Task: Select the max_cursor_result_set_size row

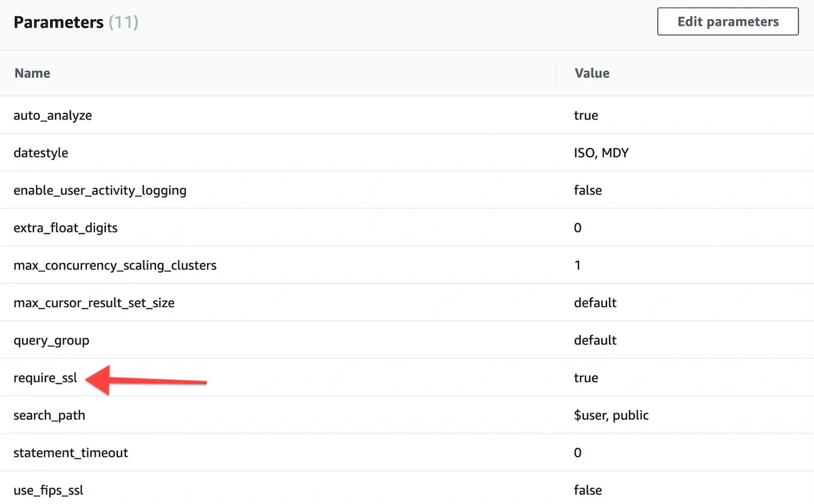Action: pyautogui.click(x=94, y=303)
